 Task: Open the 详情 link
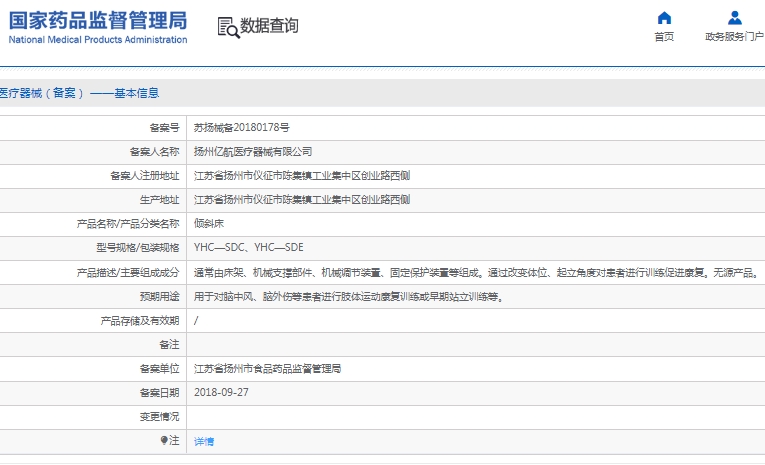coord(204,442)
